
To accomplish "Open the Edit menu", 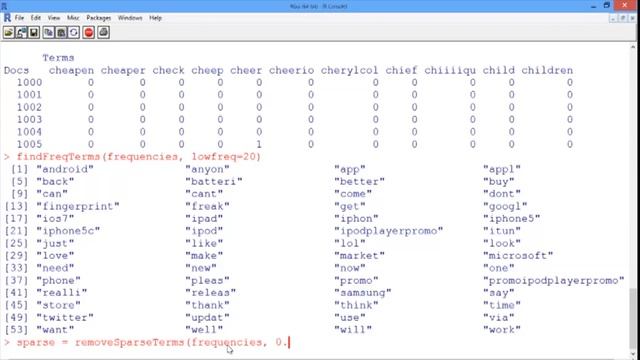I will pos(36,18).
